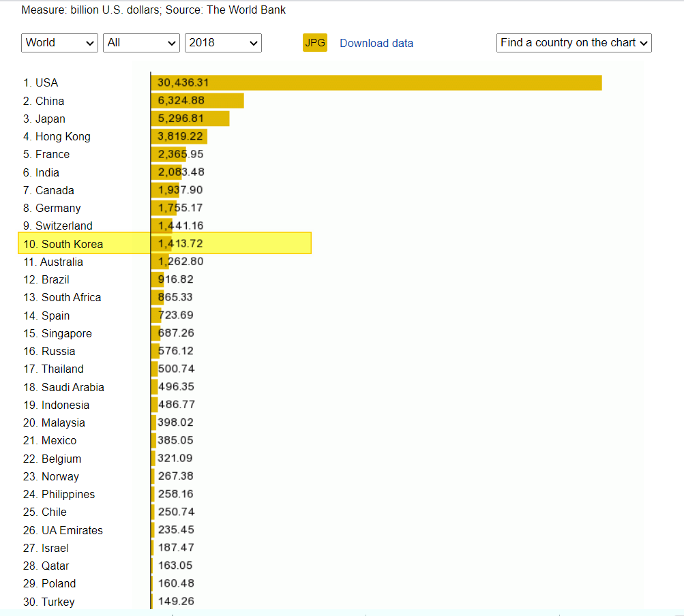The height and width of the screenshot is (616, 684).
Task: Select the highlighted '10. South Korea' label
Action: (63, 244)
